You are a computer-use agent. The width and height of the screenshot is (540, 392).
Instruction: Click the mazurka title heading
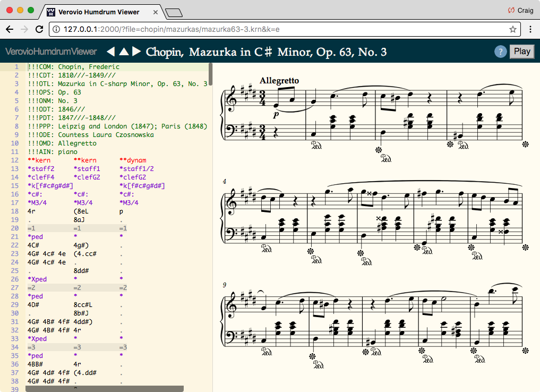coord(266,52)
